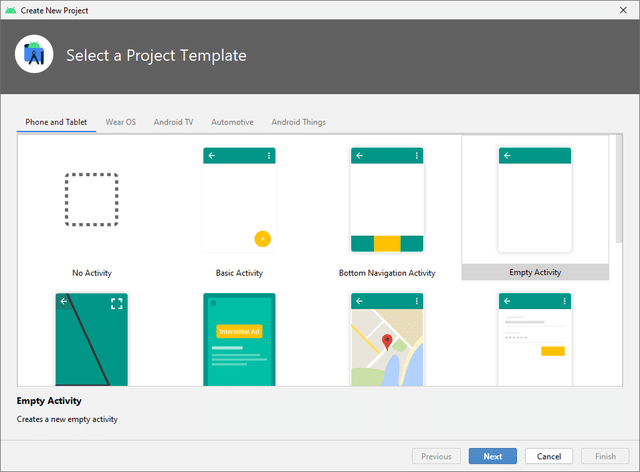Select the Login activity template with yellow button
Viewport: 640px width, 472px height.
coord(535,339)
